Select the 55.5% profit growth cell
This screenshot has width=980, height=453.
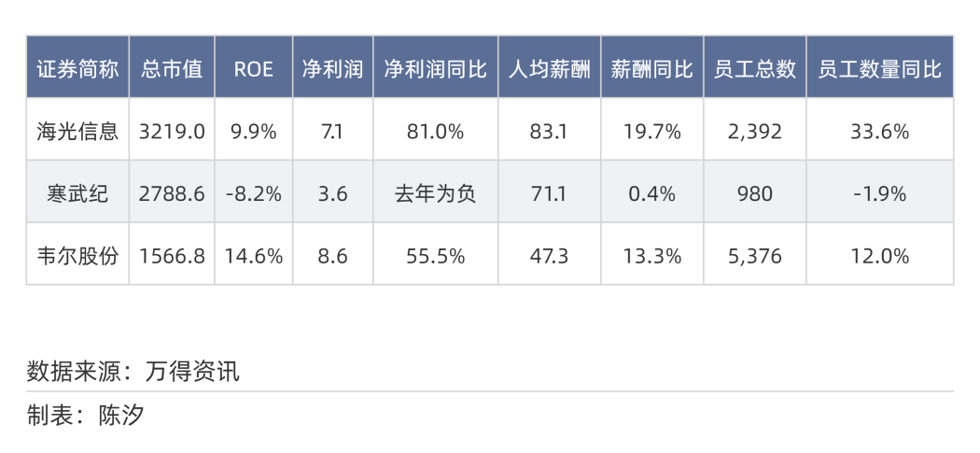tap(435, 255)
